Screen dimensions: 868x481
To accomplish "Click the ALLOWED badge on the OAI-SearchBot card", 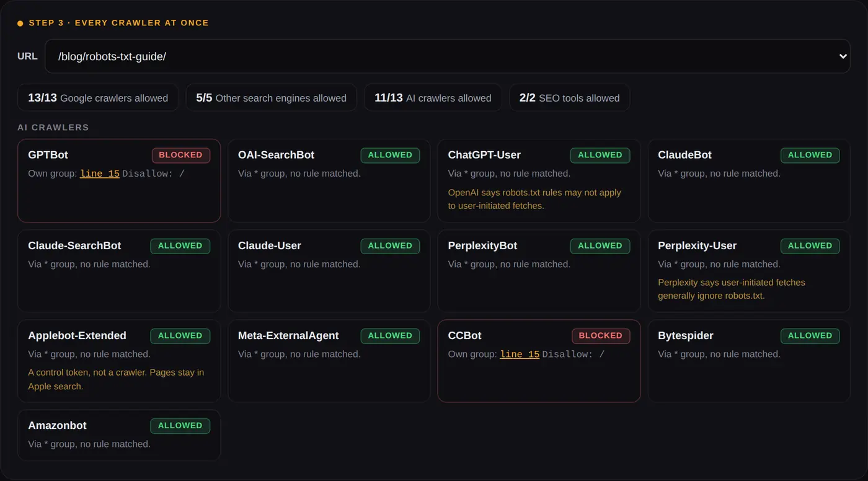I will click(x=390, y=155).
